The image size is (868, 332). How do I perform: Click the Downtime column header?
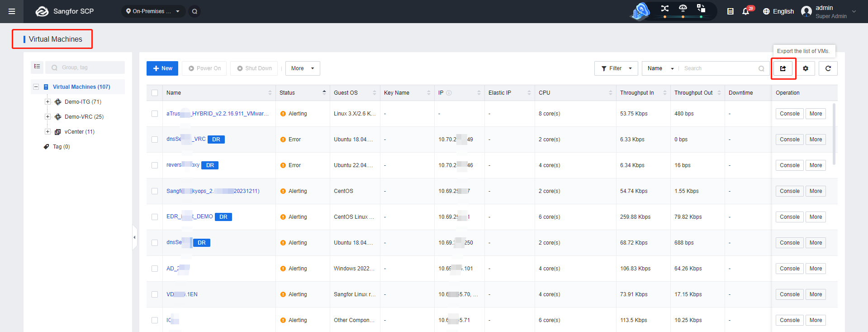740,93
